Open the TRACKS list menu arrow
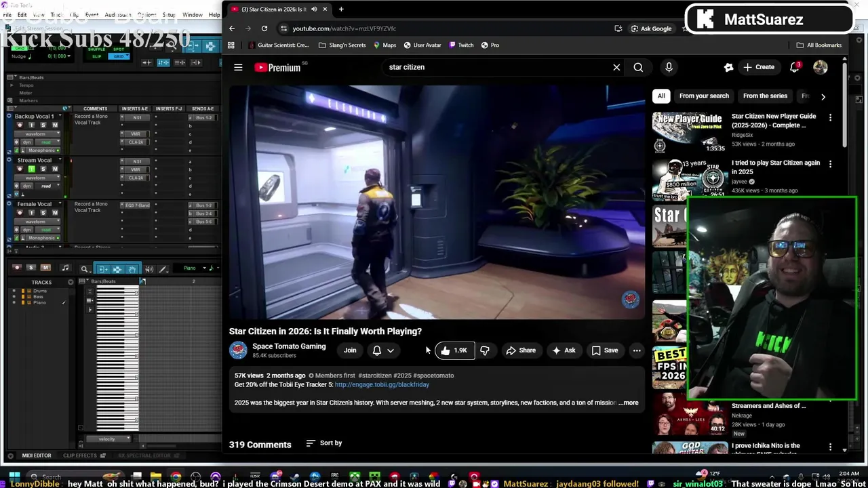The height and width of the screenshot is (488, 868). 71,282
